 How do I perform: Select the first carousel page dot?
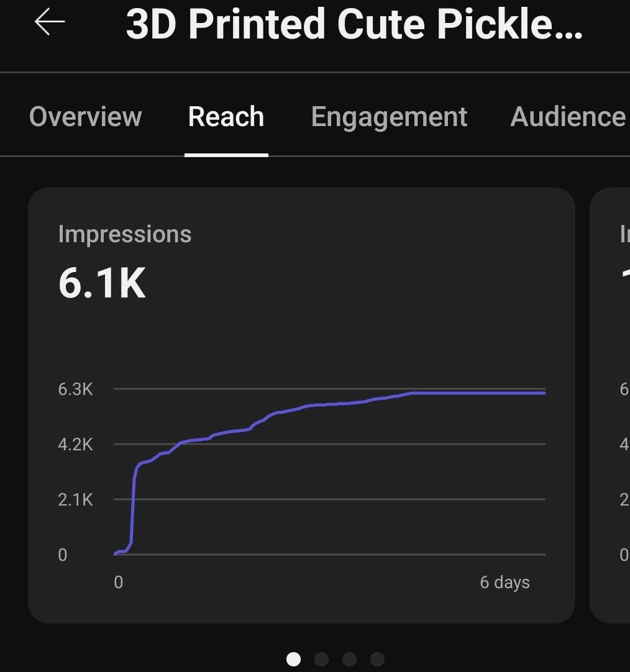click(x=293, y=659)
